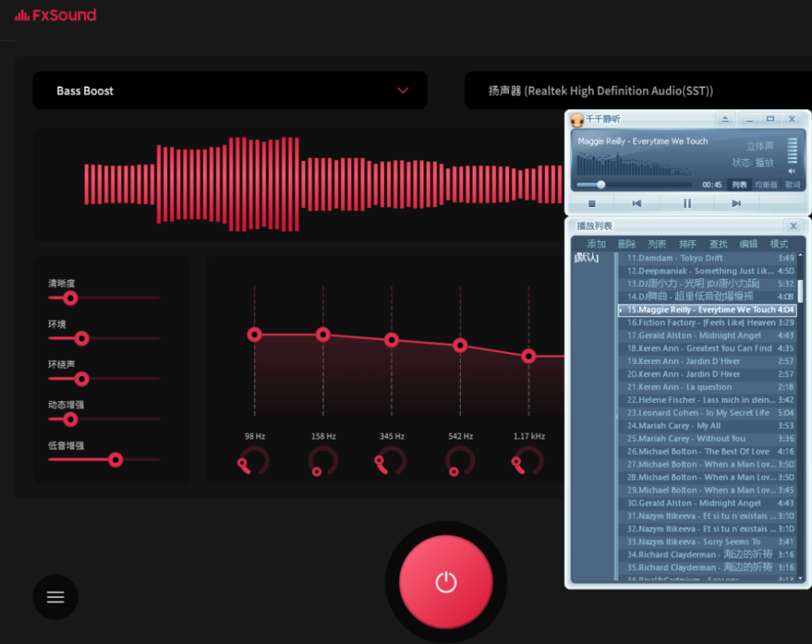Open the 模式 menu in the playlist

pyautogui.click(x=779, y=244)
